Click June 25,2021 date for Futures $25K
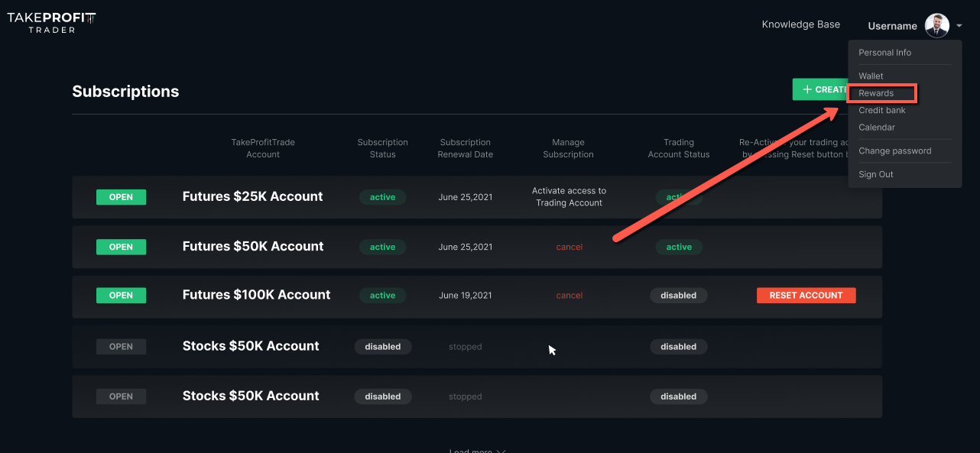Image resolution: width=980 pixels, height=453 pixels. (465, 197)
